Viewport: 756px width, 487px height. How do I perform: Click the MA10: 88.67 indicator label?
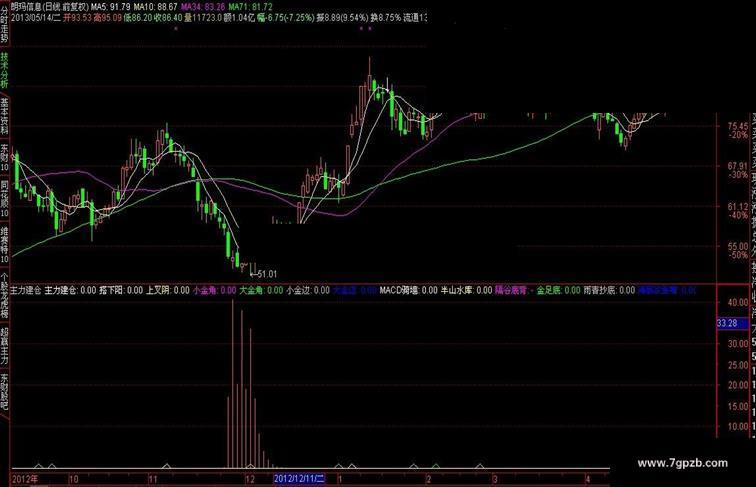(x=155, y=7)
